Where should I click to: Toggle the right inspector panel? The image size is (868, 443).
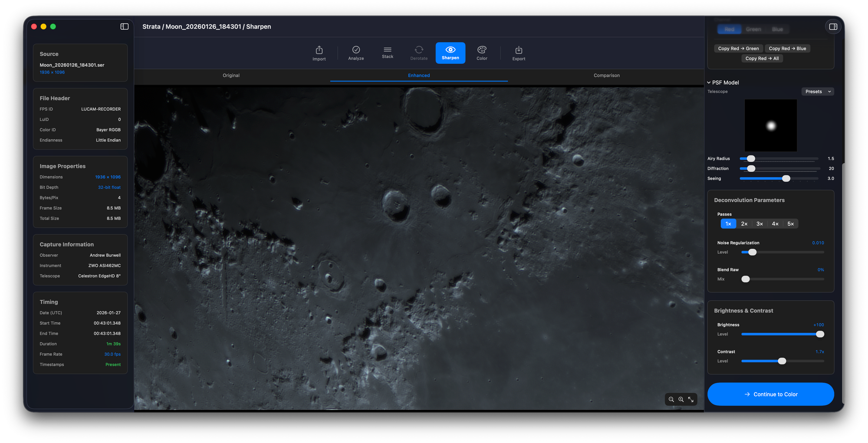tap(833, 27)
